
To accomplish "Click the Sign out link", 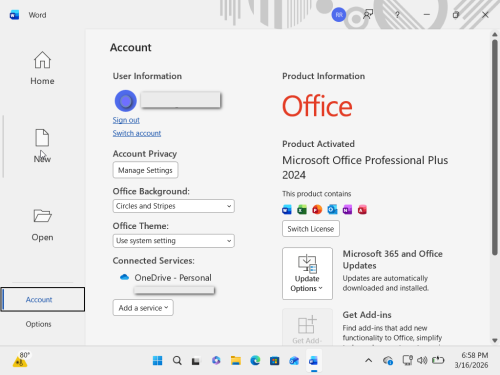I will 126,120.
